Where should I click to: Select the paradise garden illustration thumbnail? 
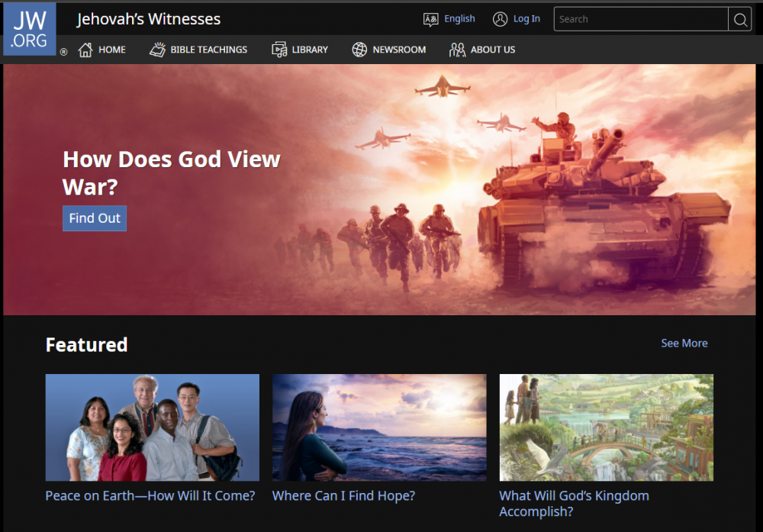point(606,427)
